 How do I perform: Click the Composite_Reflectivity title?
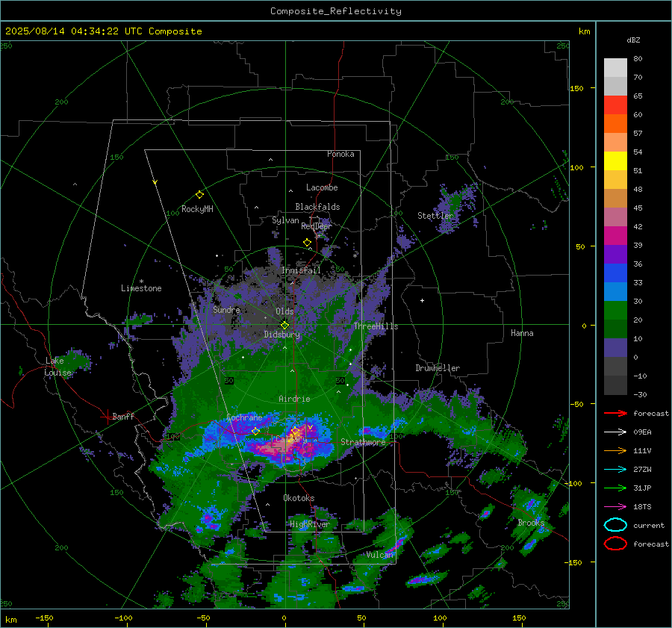pos(335,11)
